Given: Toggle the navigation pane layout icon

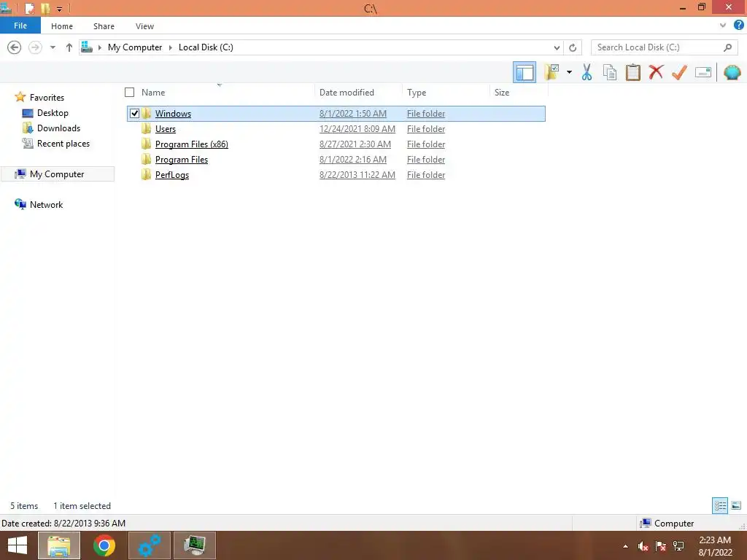Looking at the screenshot, I should (525, 72).
